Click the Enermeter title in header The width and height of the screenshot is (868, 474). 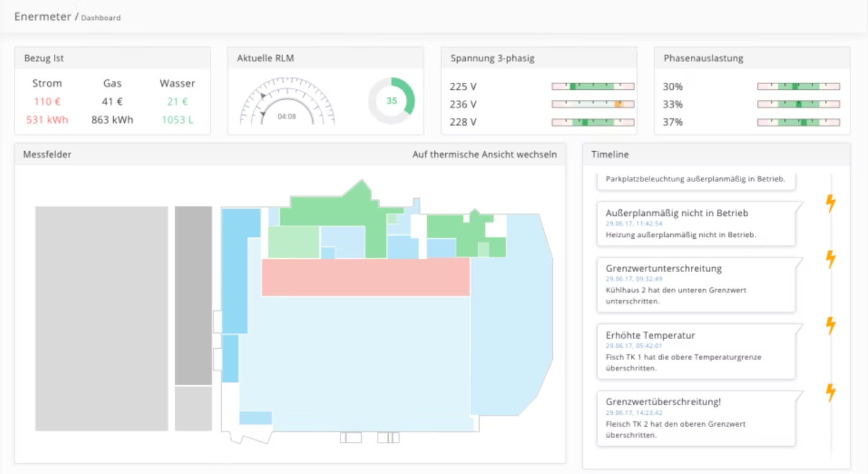(42, 16)
